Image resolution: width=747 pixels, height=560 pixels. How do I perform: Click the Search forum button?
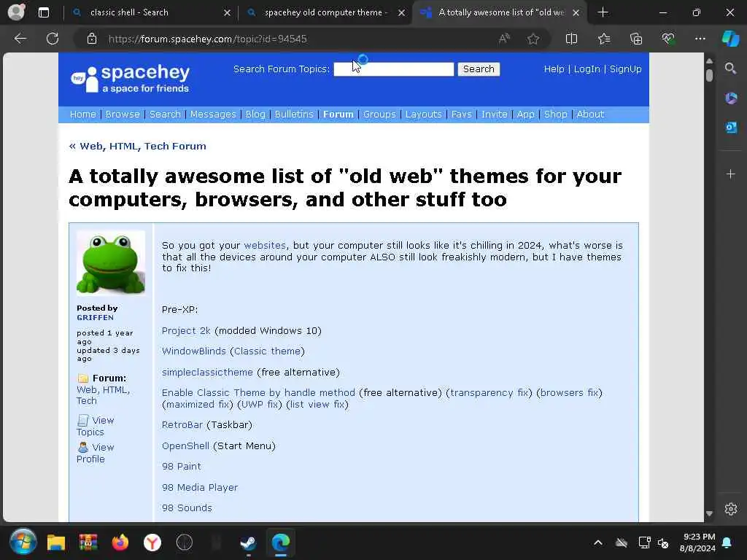click(x=479, y=69)
